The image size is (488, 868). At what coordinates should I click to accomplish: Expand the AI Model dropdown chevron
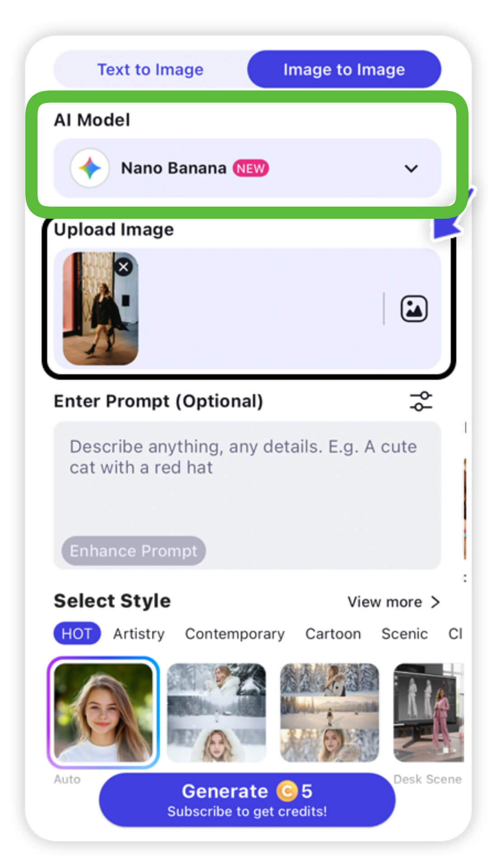pyautogui.click(x=411, y=169)
